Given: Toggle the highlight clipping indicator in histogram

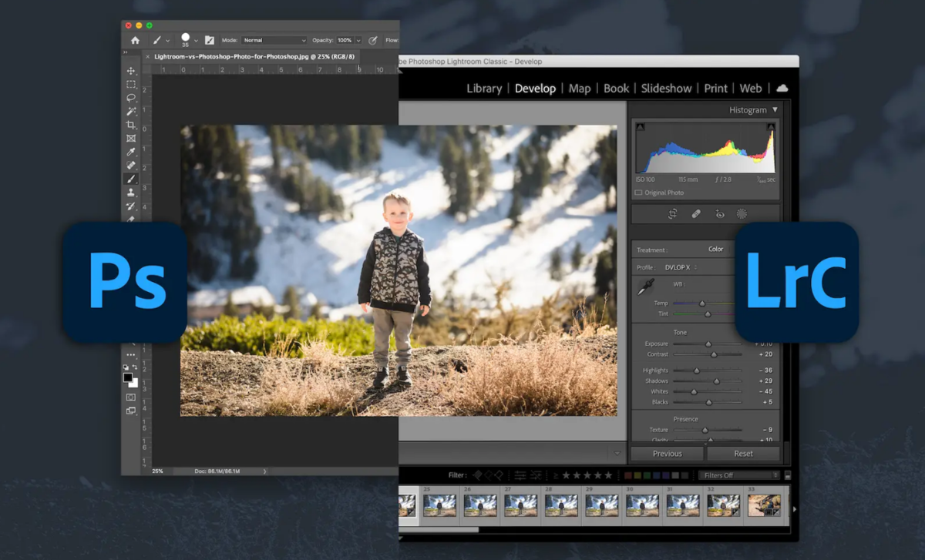Looking at the screenshot, I should [770, 126].
